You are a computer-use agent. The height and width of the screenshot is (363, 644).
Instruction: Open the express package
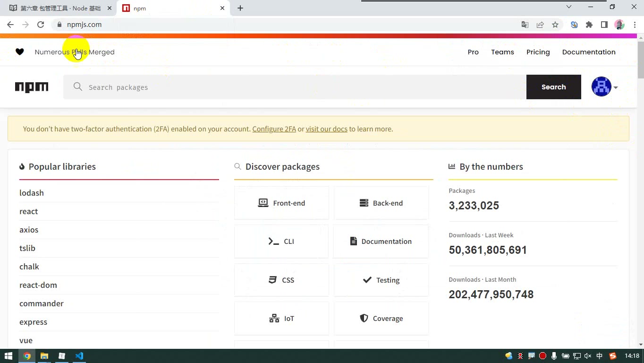[x=33, y=322]
